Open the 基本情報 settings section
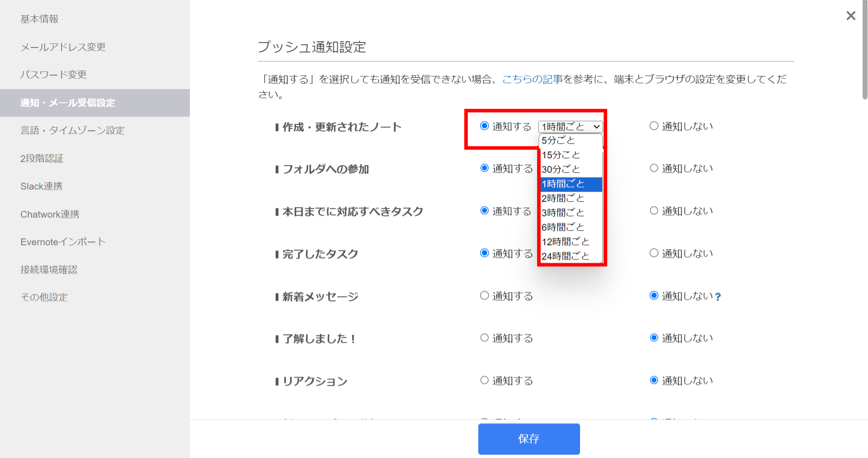Viewport: 868px width, 458px height. tap(38, 19)
